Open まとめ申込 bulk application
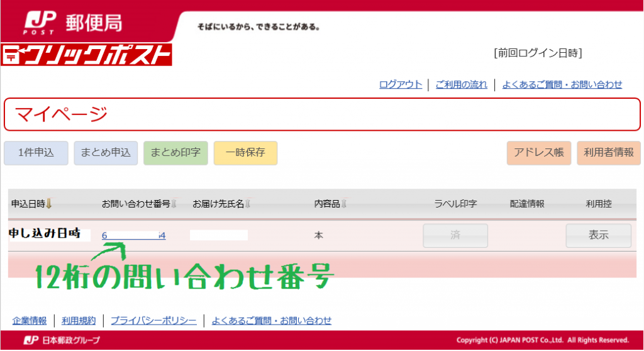 (x=106, y=153)
